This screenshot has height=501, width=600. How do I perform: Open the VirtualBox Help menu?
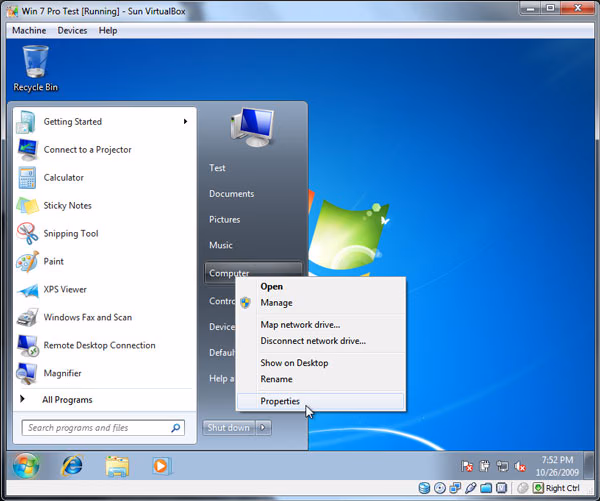108,31
